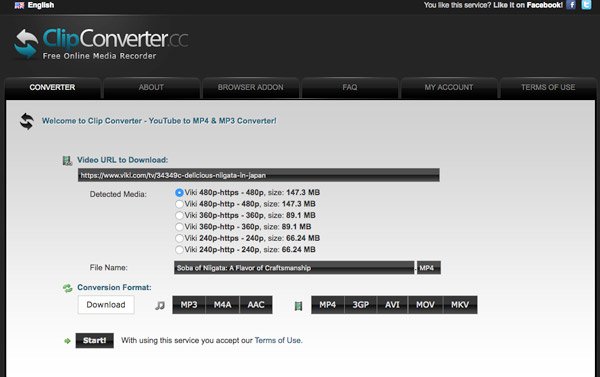Click the Twitter icon in top bar

(586, 5)
